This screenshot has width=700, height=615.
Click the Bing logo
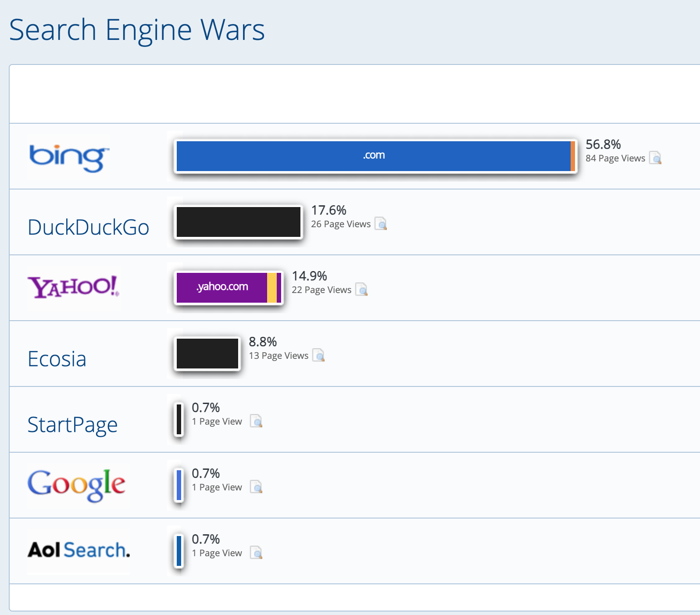point(69,158)
